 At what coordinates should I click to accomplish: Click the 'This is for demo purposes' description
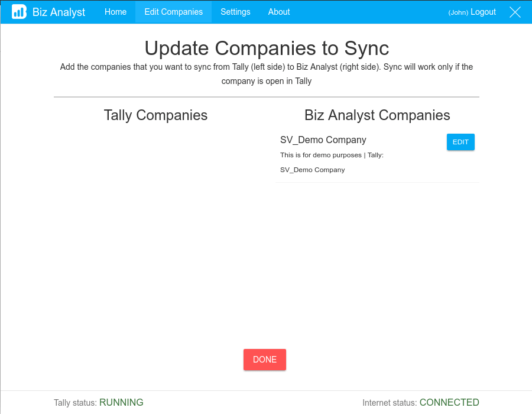coord(321,155)
